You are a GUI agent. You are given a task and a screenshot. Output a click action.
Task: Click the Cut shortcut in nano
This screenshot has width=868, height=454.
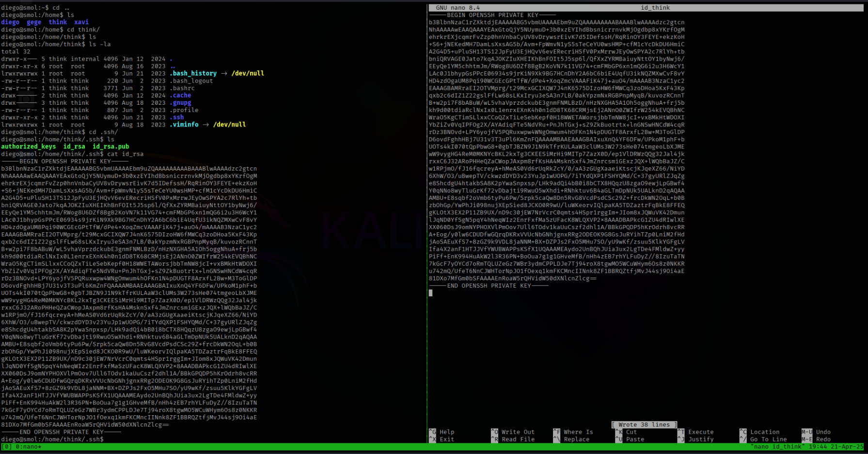pos(626,432)
